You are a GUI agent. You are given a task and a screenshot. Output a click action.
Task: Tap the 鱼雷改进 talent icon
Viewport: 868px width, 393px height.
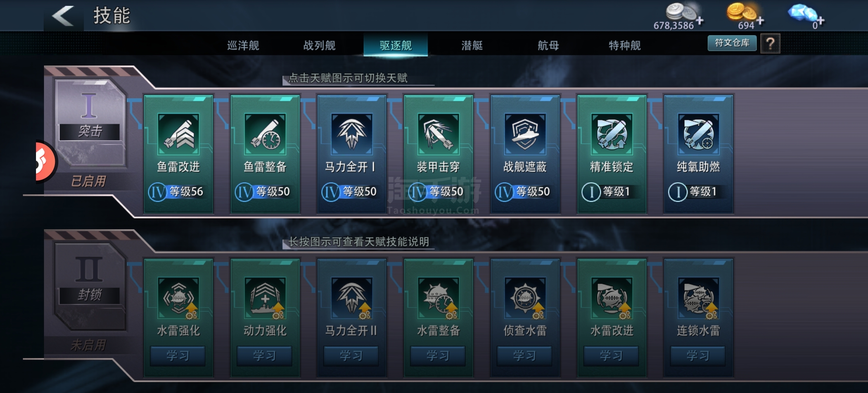(x=178, y=134)
